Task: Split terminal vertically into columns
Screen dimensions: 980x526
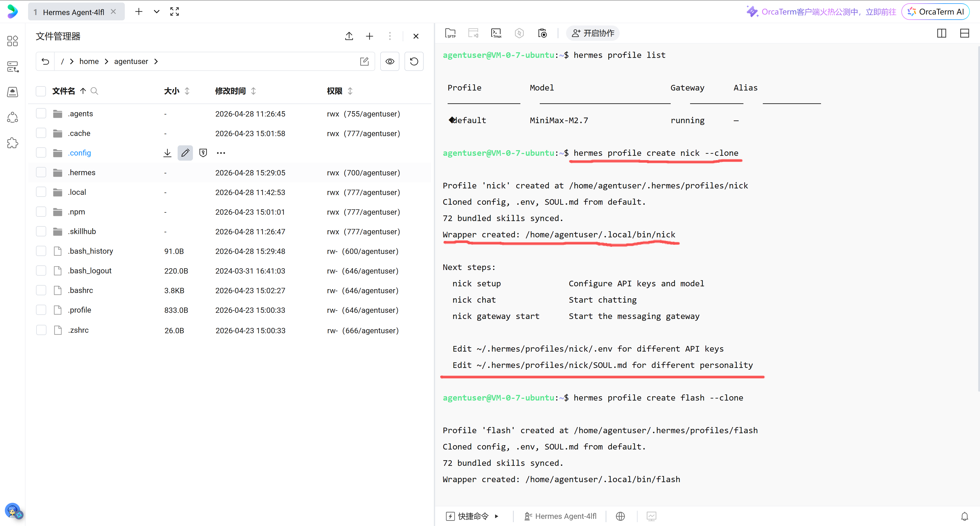Action: coord(941,33)
